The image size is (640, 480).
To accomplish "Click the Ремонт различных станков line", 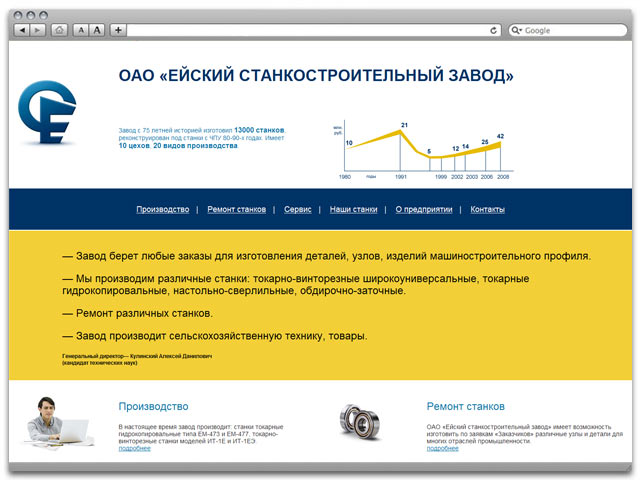I will pyautogui.click(x=137, y=313).
